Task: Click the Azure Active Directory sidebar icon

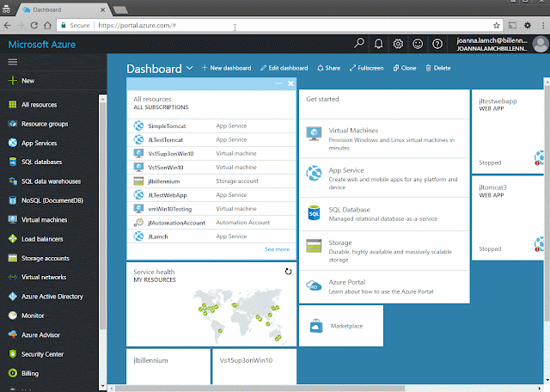Action: [x=13, y=297]
